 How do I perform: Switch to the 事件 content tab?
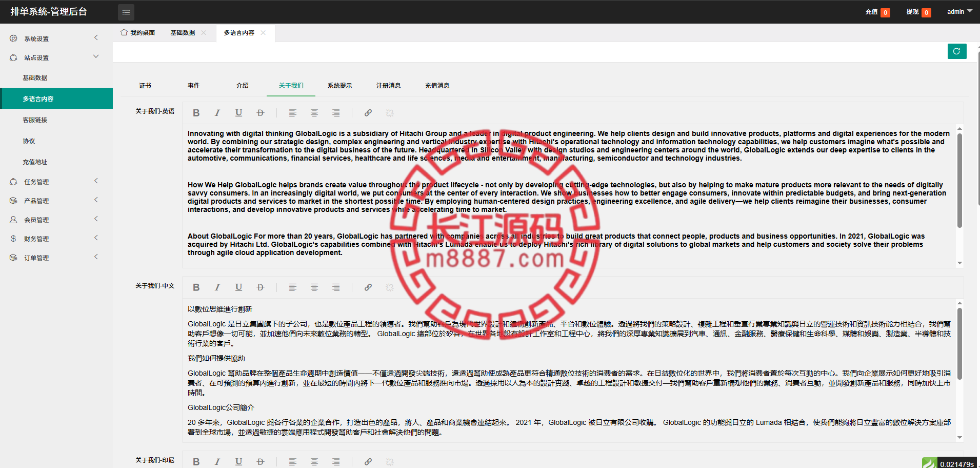point(194,86)
